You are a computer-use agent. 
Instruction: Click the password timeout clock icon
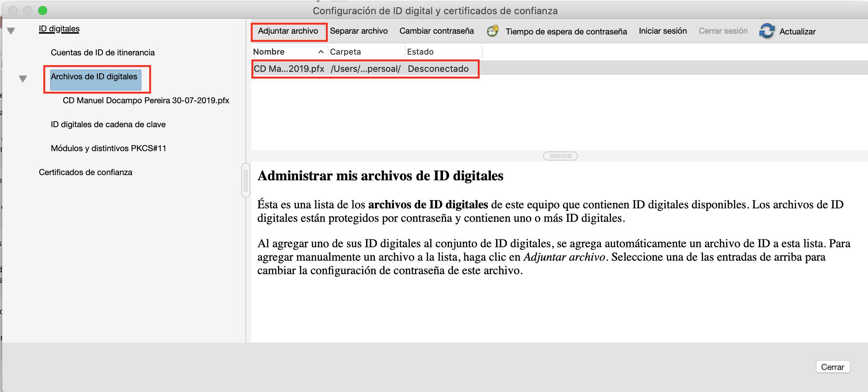pyautogui.click(x=493, y=31)
